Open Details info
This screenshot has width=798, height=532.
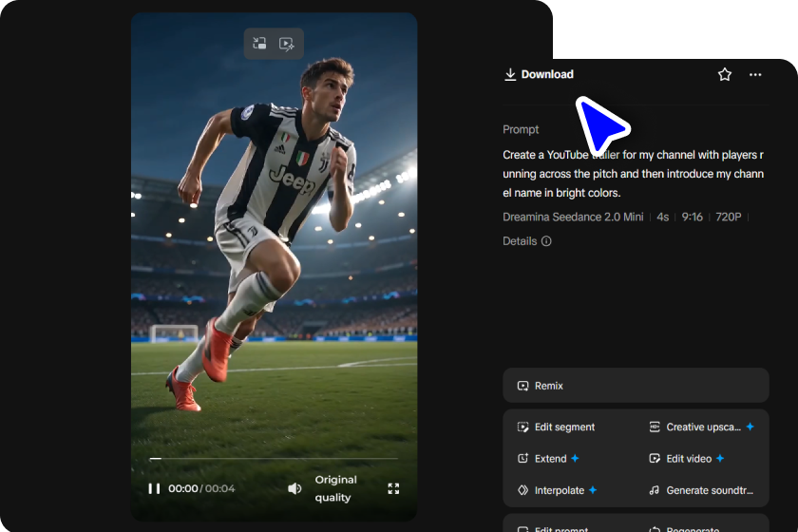[x=526, y=241]
